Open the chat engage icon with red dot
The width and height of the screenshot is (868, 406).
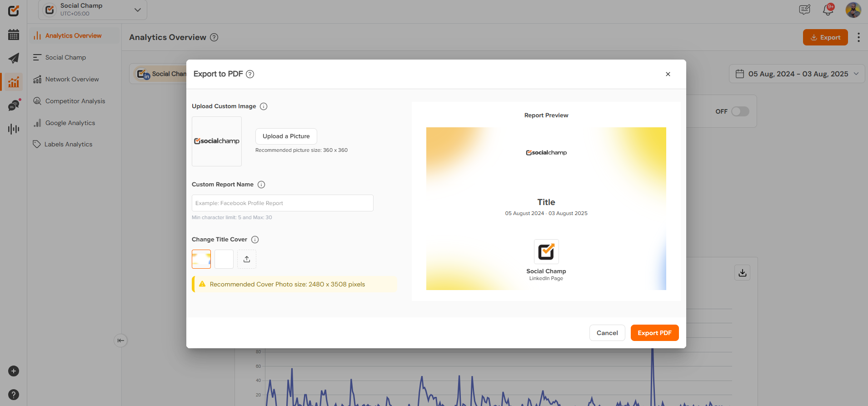tap(14, 105)
